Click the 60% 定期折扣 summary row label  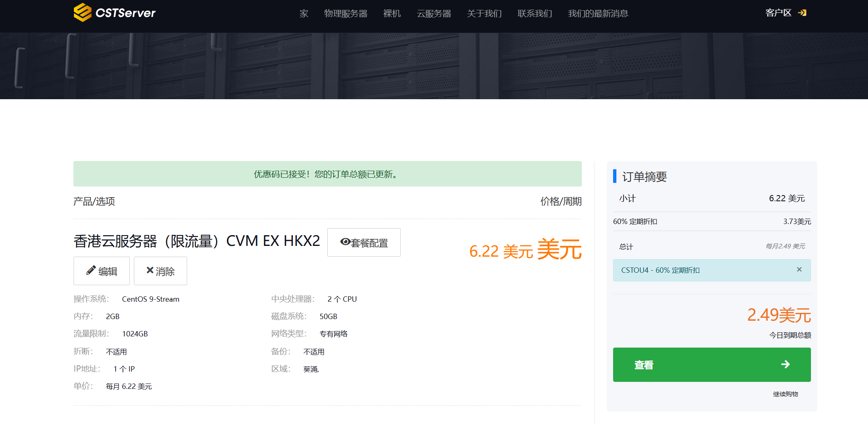click(635, 222)
